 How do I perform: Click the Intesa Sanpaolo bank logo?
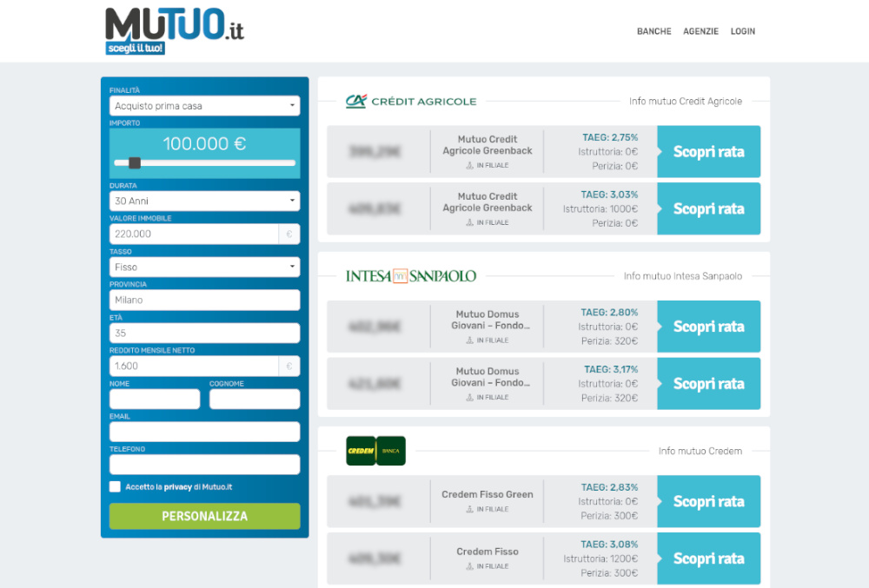click(410, 276)
